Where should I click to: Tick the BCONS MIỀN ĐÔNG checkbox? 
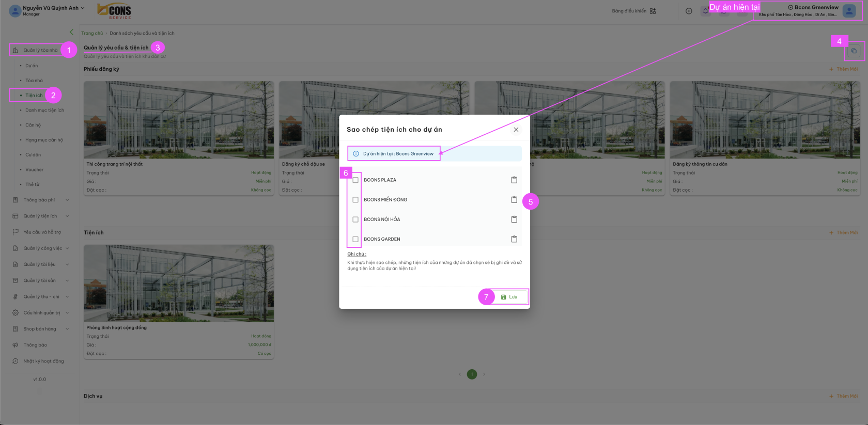(355, 200)
